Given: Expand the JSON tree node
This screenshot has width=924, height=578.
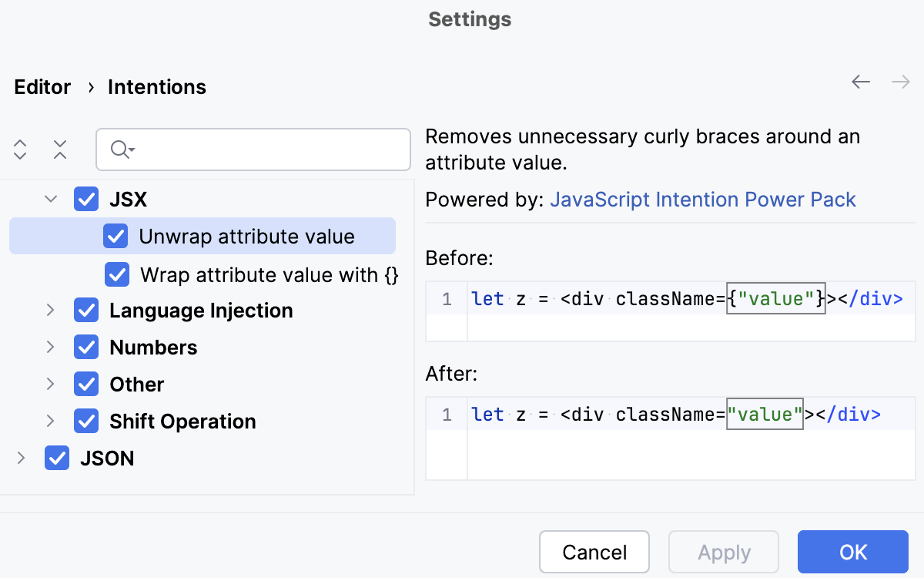Looking at the screenshot, I should pyautogui.click(x=22, y=459).
